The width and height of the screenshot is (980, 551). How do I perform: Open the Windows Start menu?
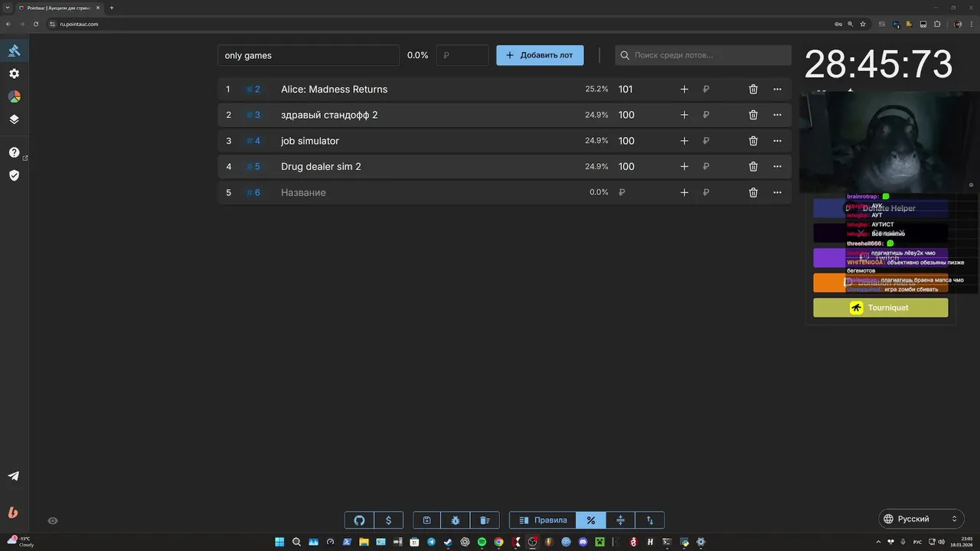[x=279, y=542]
